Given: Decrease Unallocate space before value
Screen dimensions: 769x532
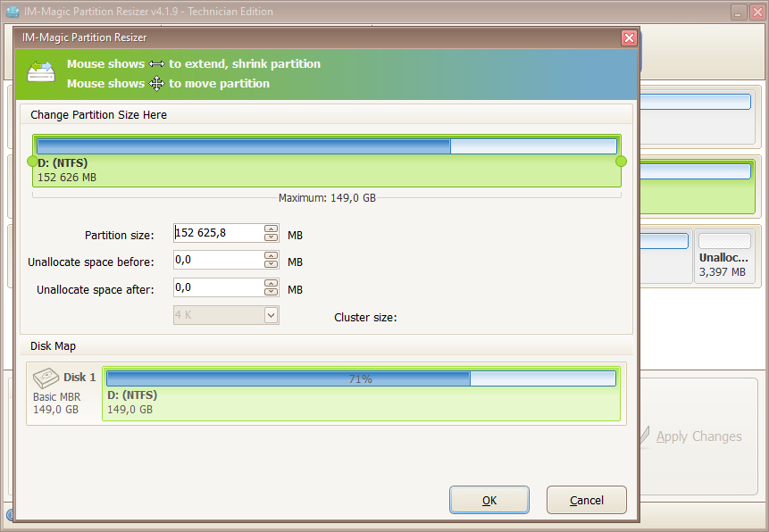Looking at the screenshot, I should point(271,264).
